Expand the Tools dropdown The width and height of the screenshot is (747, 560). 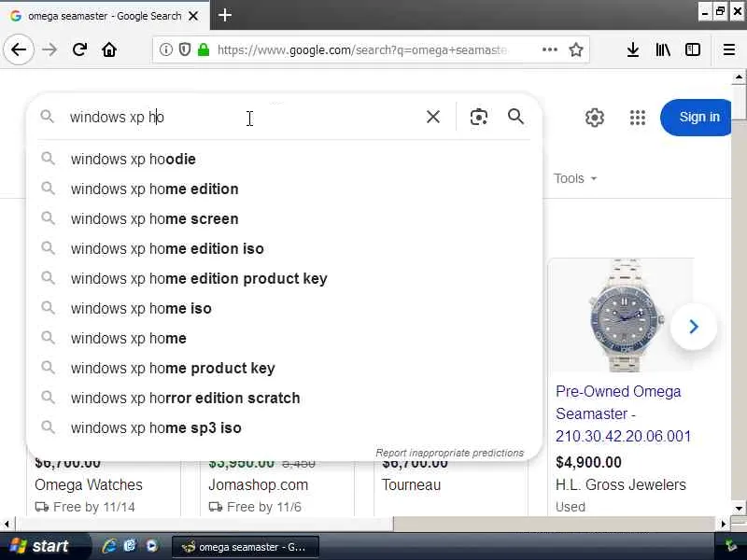tap(575, 178)
